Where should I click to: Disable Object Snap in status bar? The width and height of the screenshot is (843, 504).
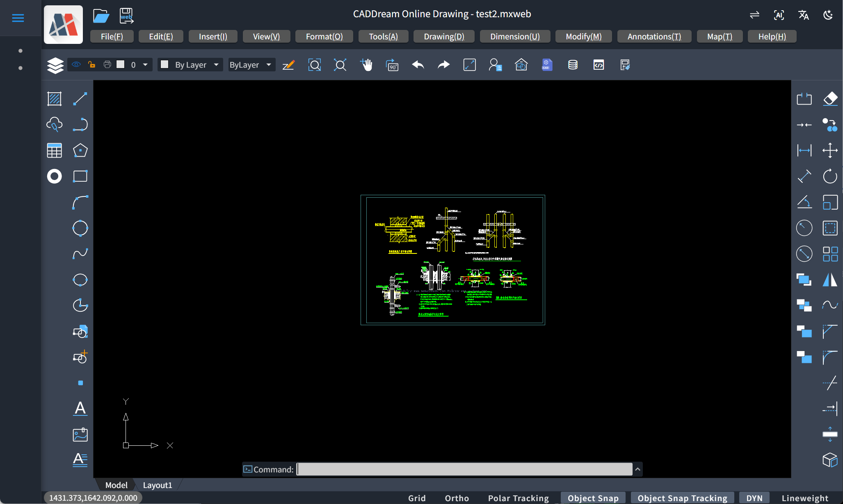click(x=593, y=498)
